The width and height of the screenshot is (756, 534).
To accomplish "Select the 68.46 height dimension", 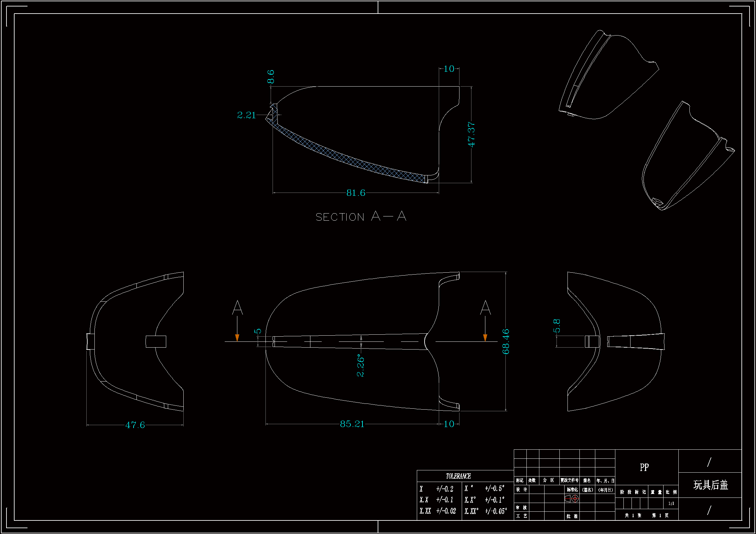I will (506, 341).
